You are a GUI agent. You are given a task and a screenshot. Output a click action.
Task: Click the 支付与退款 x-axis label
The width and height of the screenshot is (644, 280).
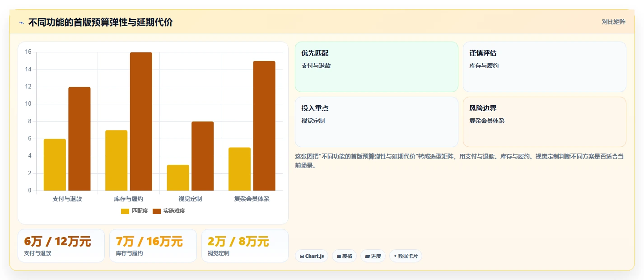(67, 199)
